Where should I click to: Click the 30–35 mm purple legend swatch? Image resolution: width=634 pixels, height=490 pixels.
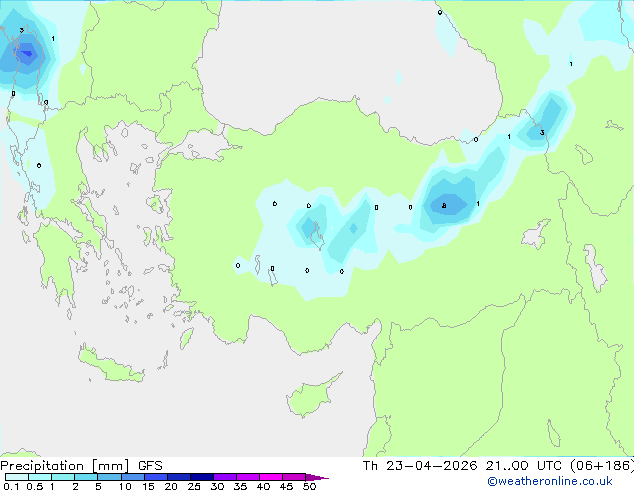click(x=224, y=477)
